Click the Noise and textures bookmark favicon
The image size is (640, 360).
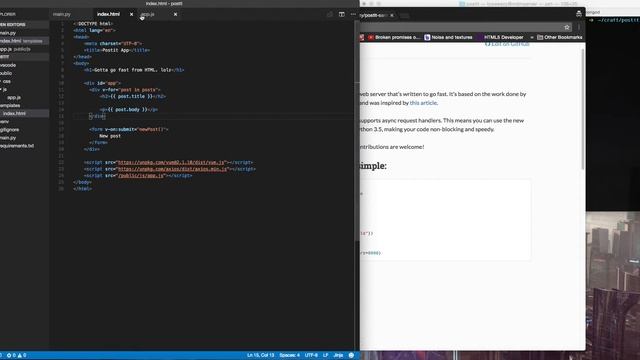click(427, 37)
